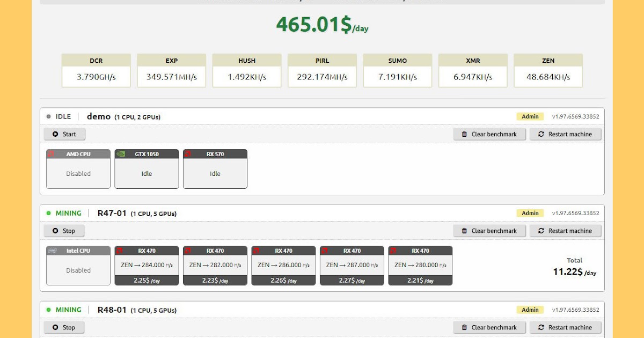Click 2.27$ /day earnings label

pos(352,280)
